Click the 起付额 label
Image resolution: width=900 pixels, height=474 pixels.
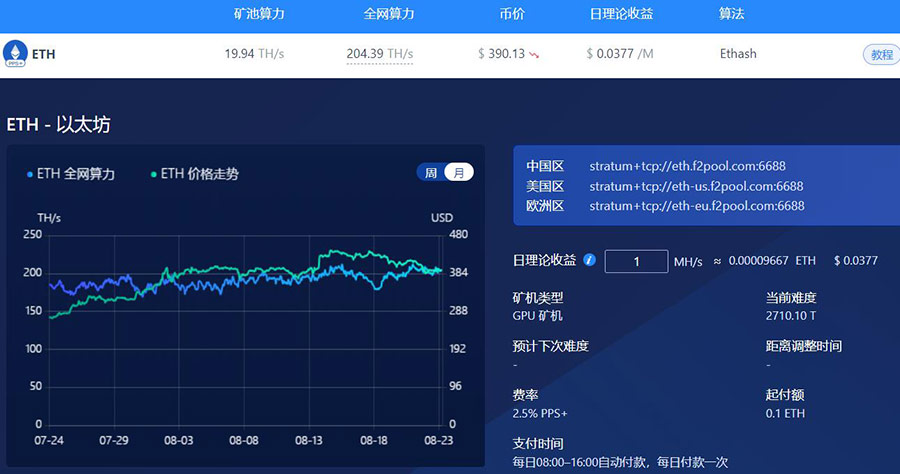[785, 395]
